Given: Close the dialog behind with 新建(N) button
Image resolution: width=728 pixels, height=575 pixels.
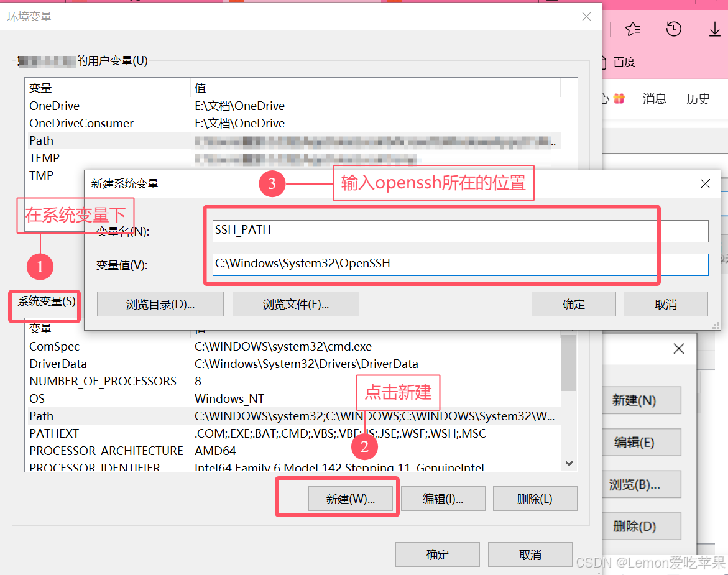Looking at the screenshot, I should point(678,349).
